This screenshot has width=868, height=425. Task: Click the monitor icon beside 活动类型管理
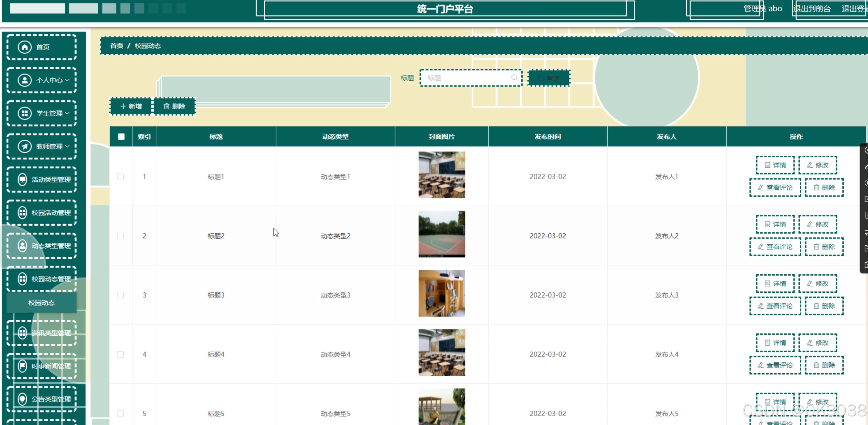point(22,180)
